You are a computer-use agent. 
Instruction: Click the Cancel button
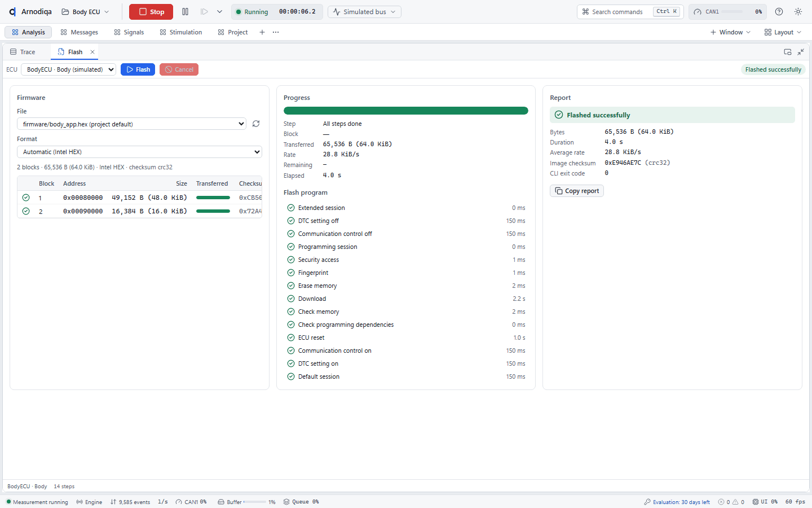(179, 69)
